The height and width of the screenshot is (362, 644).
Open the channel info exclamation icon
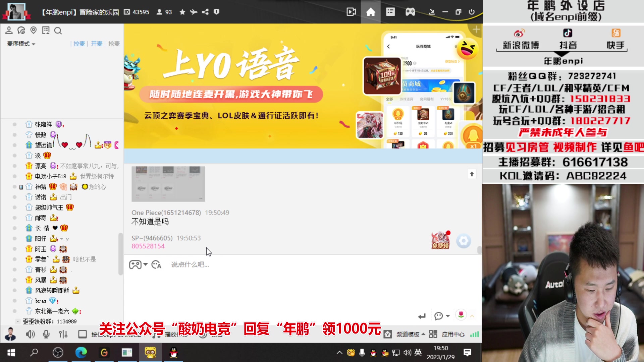[216, 12]
